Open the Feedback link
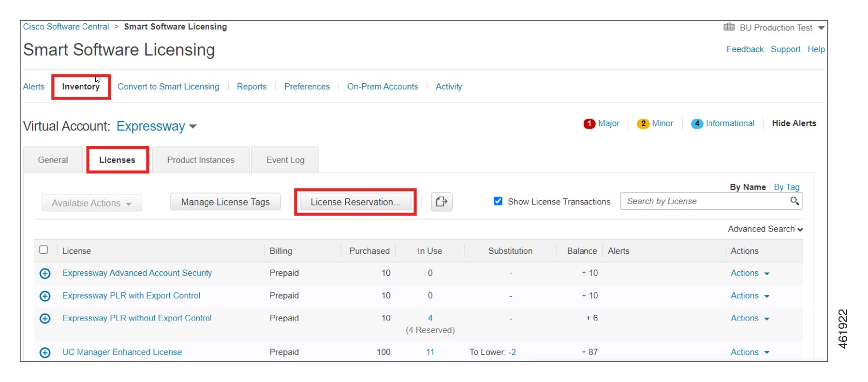Screen dimensions: 868x382 (745, 49)
